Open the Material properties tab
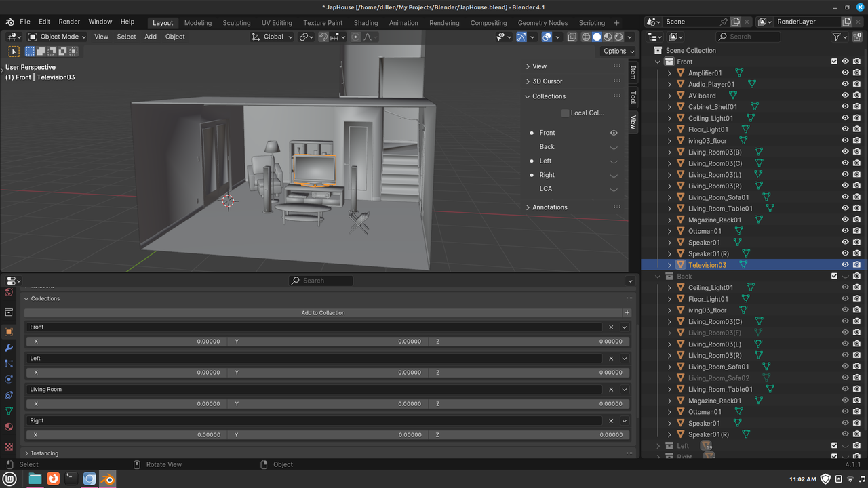 (x=9, y=427)
